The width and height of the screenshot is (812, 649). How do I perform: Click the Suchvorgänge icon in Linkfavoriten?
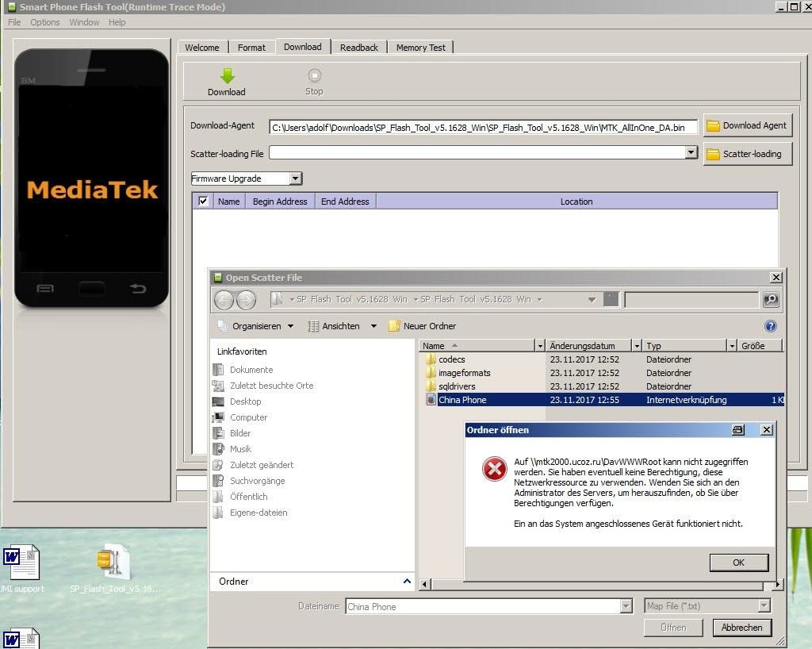pos(218,481)
